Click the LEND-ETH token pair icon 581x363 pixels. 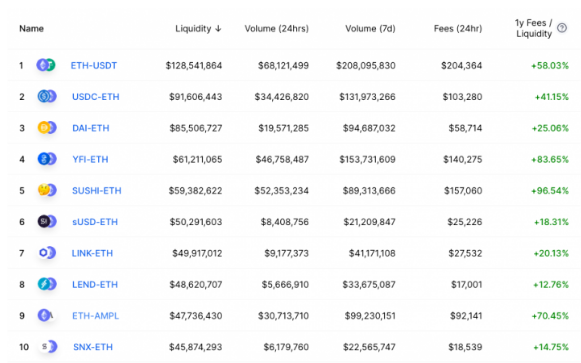[x=47, y=284]
